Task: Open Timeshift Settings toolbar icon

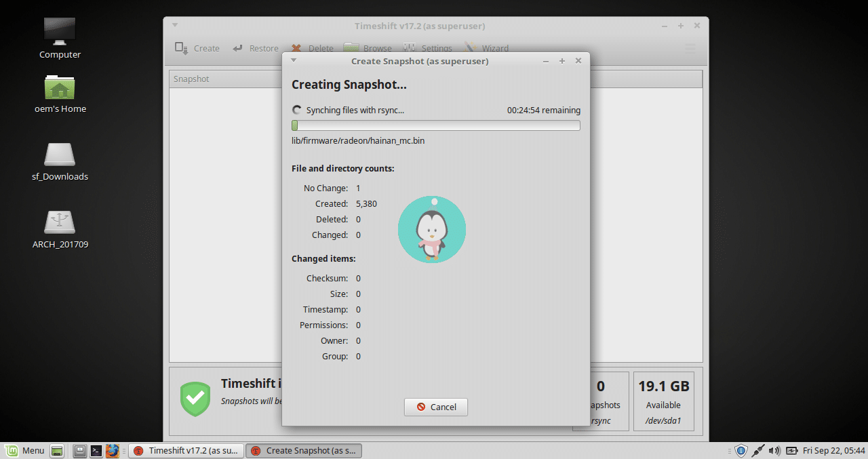Action: click(x=410, y=48)
